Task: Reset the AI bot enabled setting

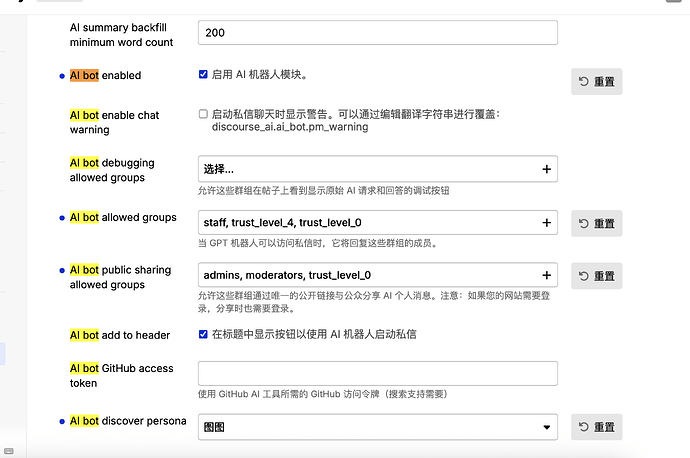Action: (596, 82)
